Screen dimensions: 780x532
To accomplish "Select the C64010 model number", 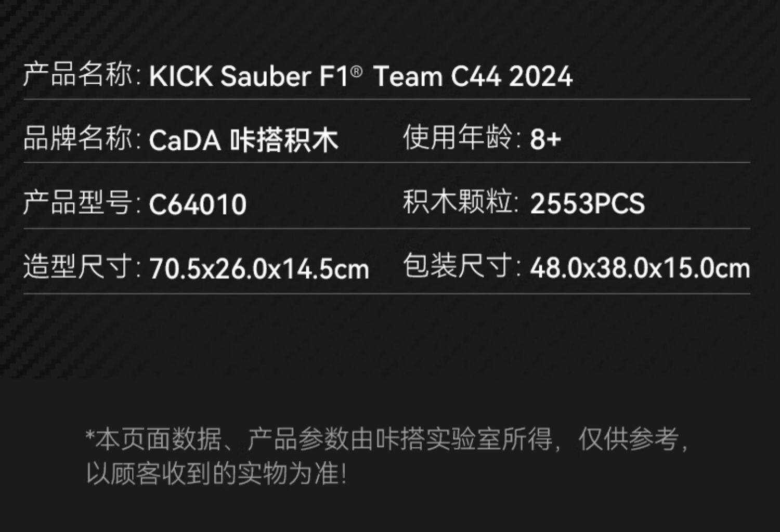I will (x=198, y=204).
